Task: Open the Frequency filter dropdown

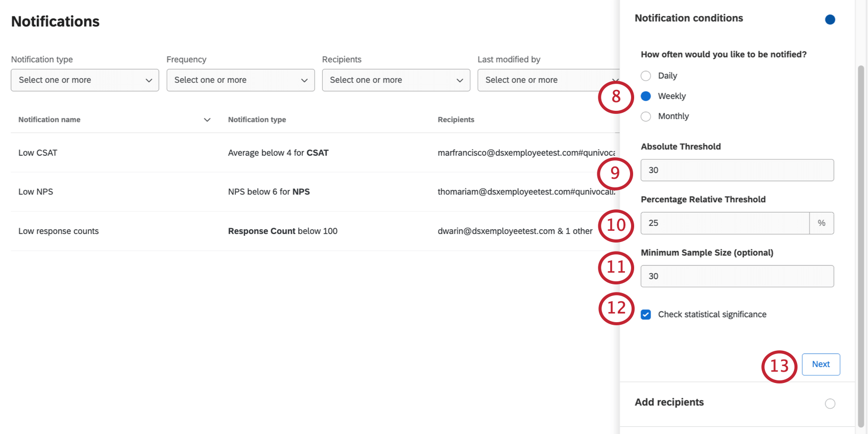Action: coord(240,80)
